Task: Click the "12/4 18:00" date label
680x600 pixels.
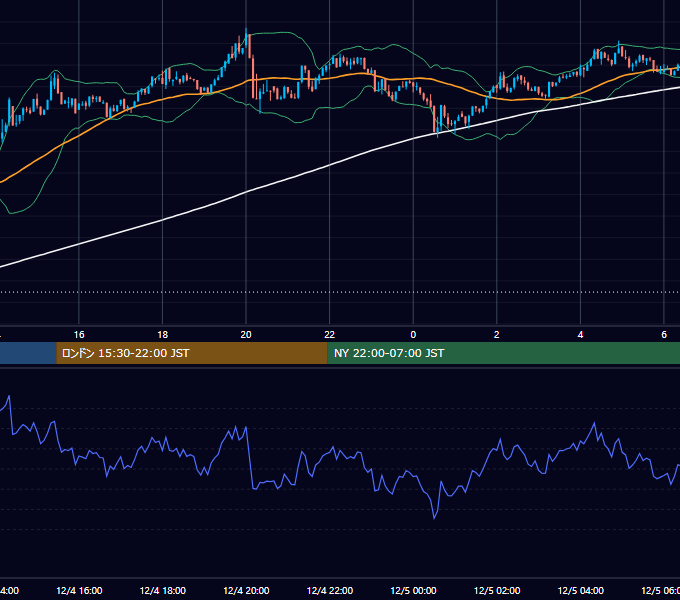Action: click(163, 590)
